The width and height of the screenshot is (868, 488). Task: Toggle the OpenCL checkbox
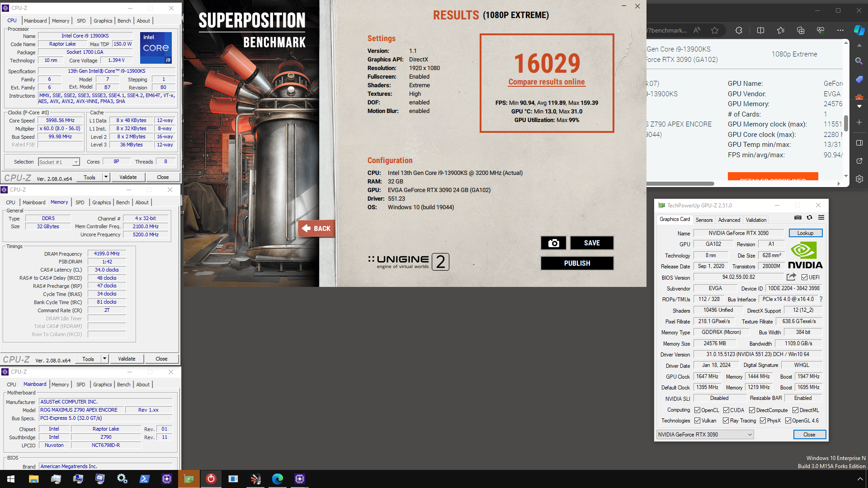tap(697, 410)
